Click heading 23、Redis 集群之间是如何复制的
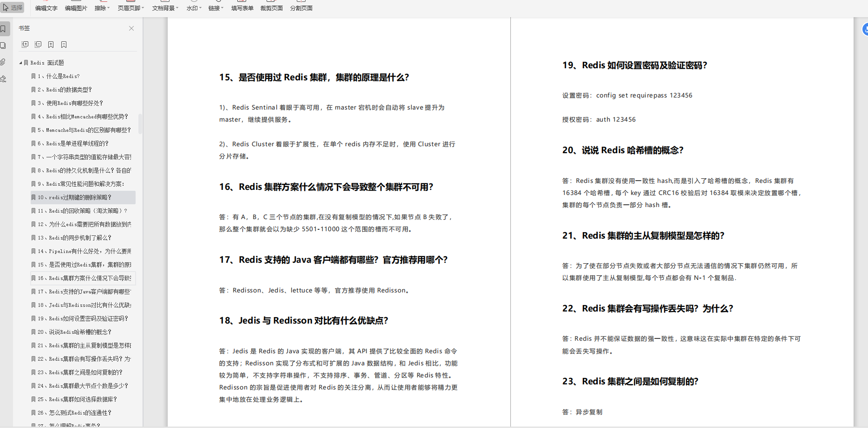The width and height of the screenshot is (868, 428). (630, 382)
